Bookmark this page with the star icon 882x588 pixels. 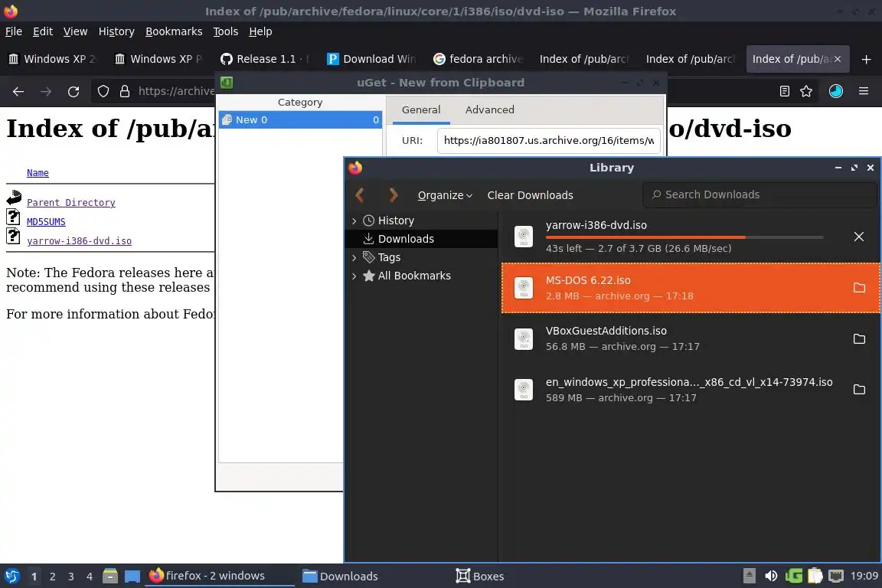[806, 91]
